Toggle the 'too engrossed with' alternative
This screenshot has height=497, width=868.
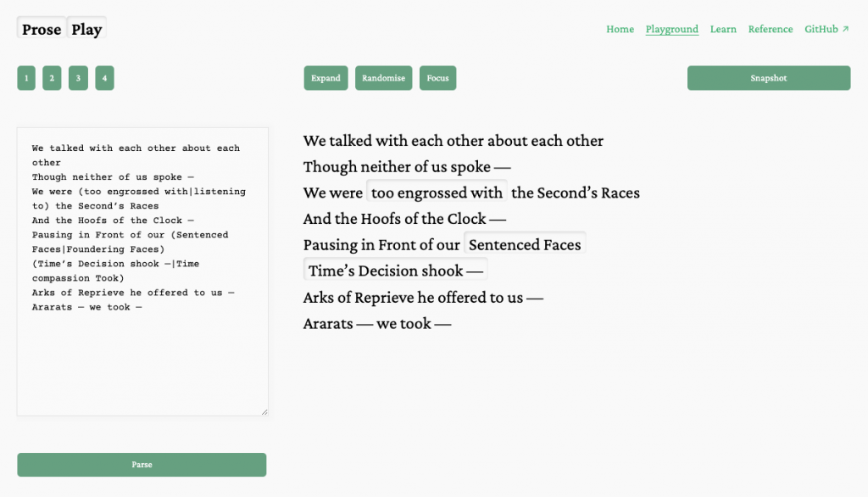pyautogui.click(x=437, y=193)
